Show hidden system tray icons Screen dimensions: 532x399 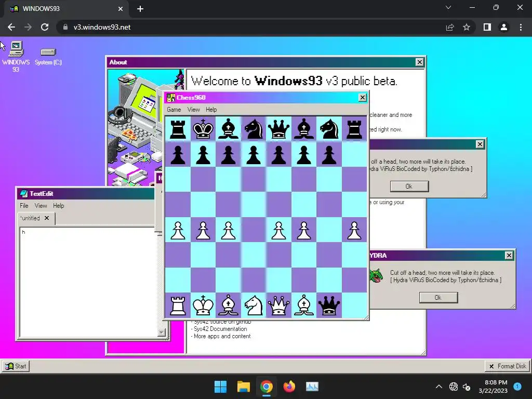(438, 387)
